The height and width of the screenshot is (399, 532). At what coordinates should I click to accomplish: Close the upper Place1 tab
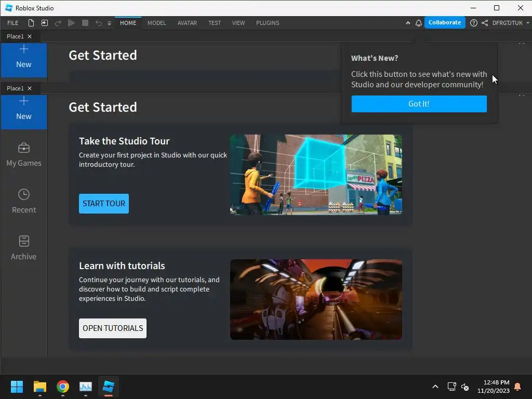point(30,36)
